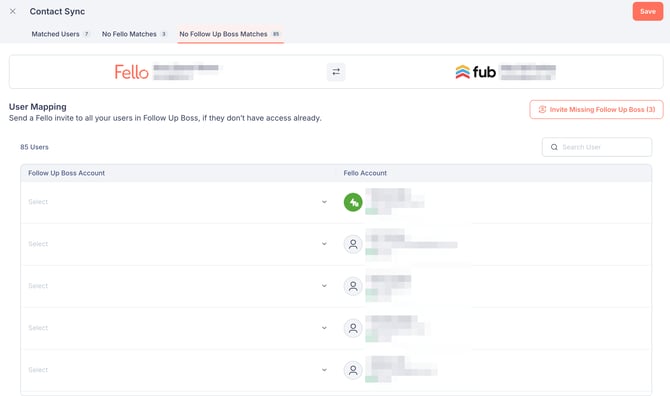
Task: Switch to Matched Users tab
Action: pyautogui.click(x=60, y=34)
